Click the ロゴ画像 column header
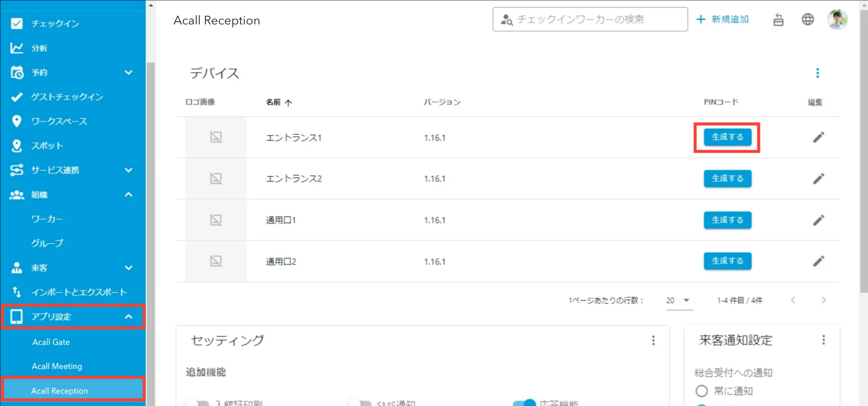The image size is (868, 406). tap(200, 102)
